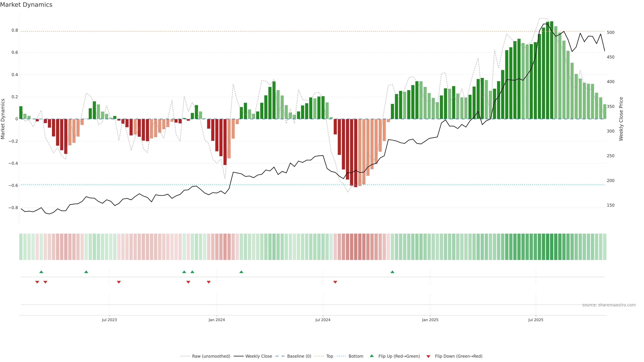The width and height of the screenshot is (644, 362).
Task: Click the Market Dynamics chart title
Action: click(26, 5)
